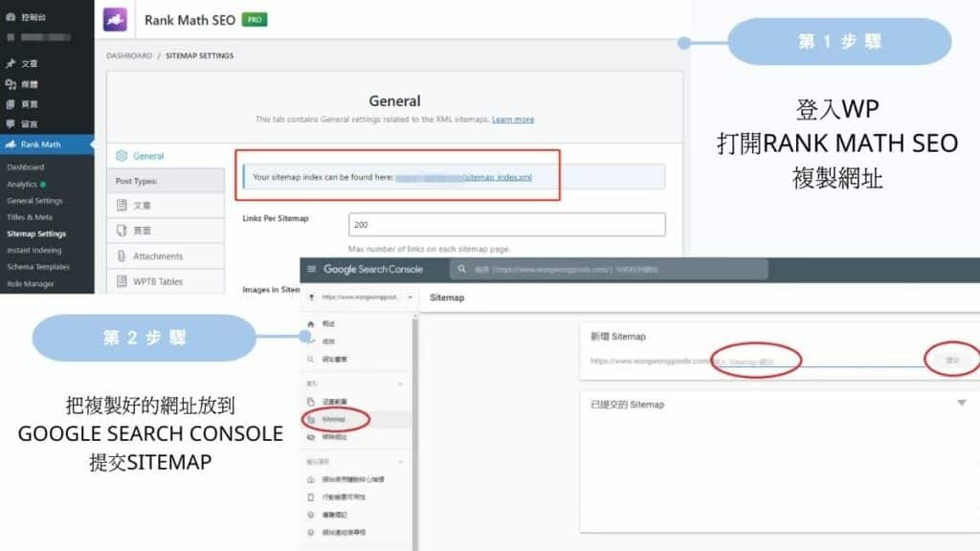
Task: Open Instant Indexing submenu item
Action: click(x=34, y=250)
